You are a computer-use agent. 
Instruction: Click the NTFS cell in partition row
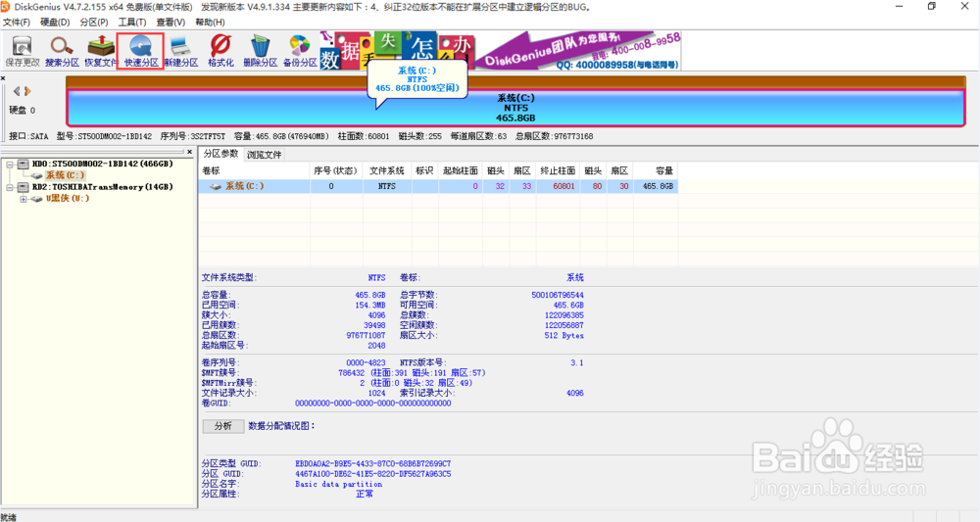click(387, 186)
